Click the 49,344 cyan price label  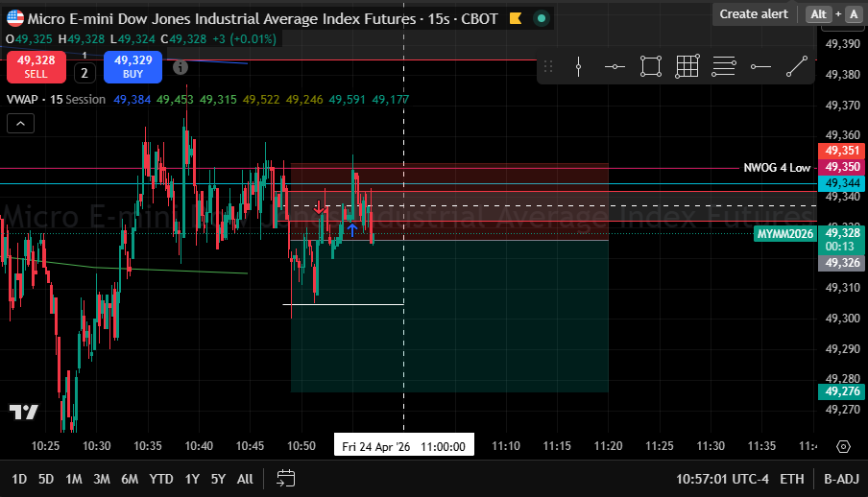841,183
